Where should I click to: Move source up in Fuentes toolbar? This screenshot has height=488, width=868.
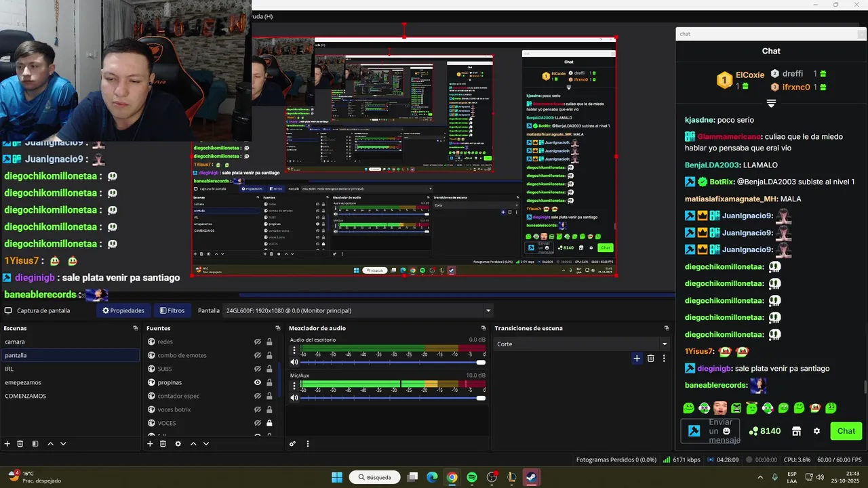(x=193, y=444)
